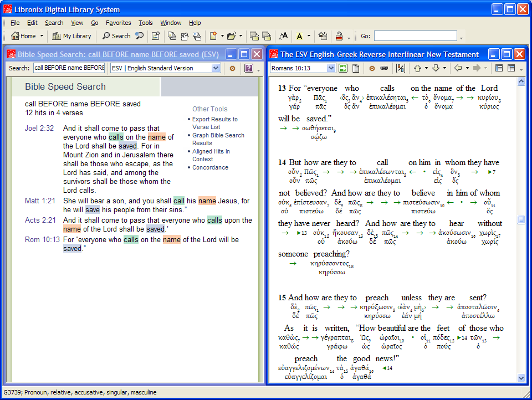Click the up arrow navigation icon
This screenshot has width=532, height=400.
point(417,68)
